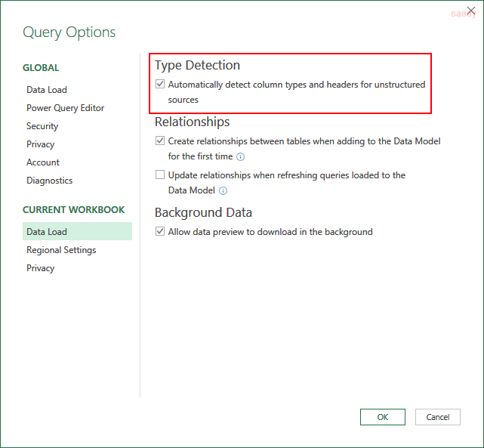Open Diagnostics settings
This screenshot has width=484, height=448.
50,181
